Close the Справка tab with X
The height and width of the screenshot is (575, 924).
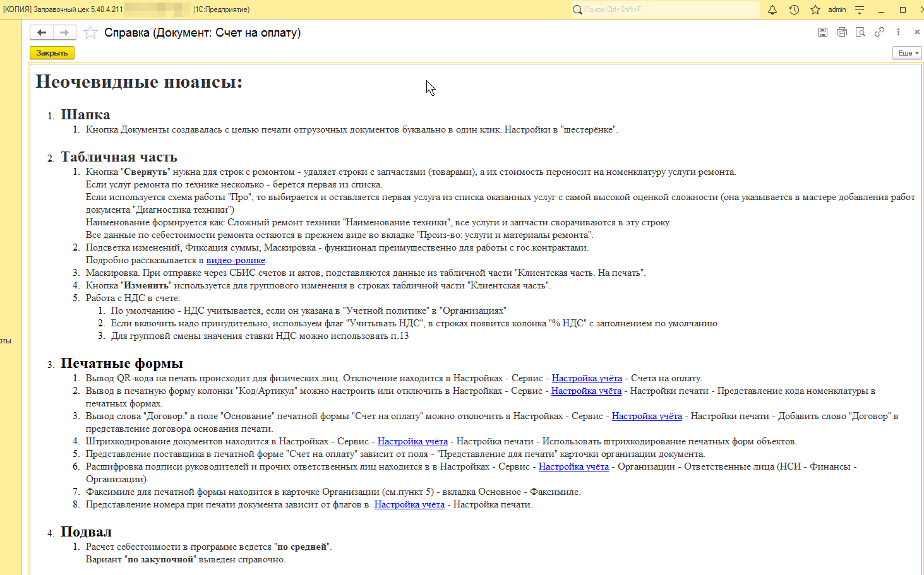pos(917,32)
